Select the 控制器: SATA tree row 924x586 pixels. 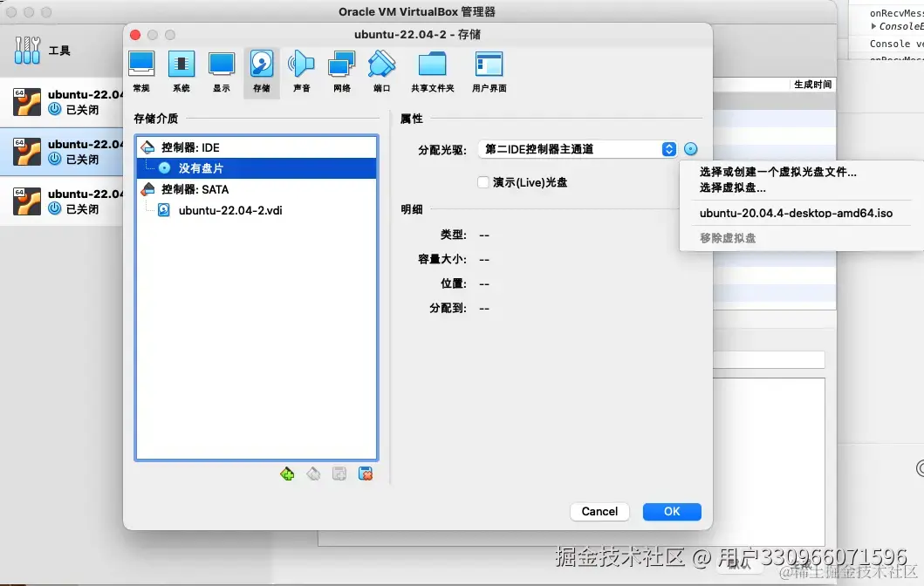tap(257, 189)
